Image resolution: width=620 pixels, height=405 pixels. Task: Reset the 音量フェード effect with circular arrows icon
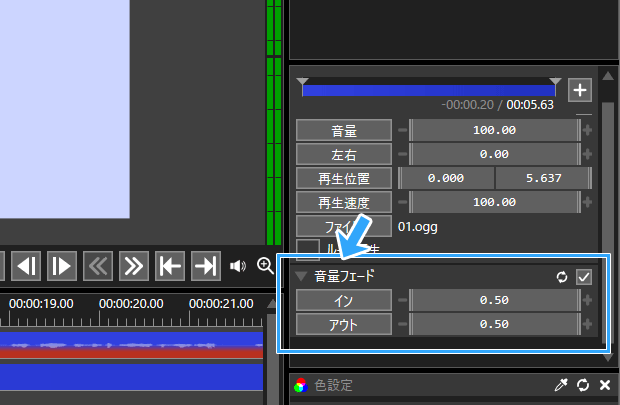[x=561, y=277]
